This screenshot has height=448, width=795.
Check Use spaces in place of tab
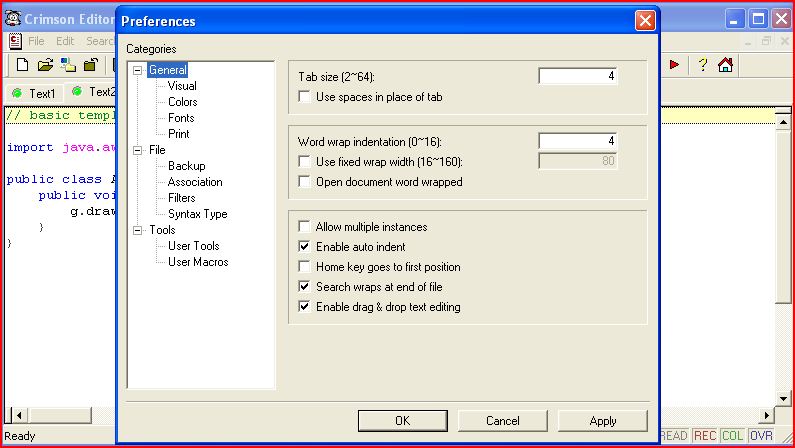coord(304,96)
